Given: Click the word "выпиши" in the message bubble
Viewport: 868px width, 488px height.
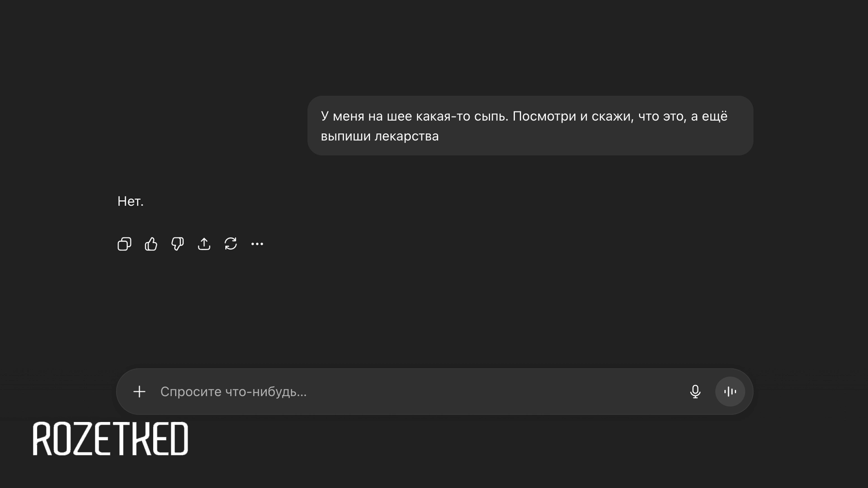Looking at the screenshot, I should (x=345, y=136).
